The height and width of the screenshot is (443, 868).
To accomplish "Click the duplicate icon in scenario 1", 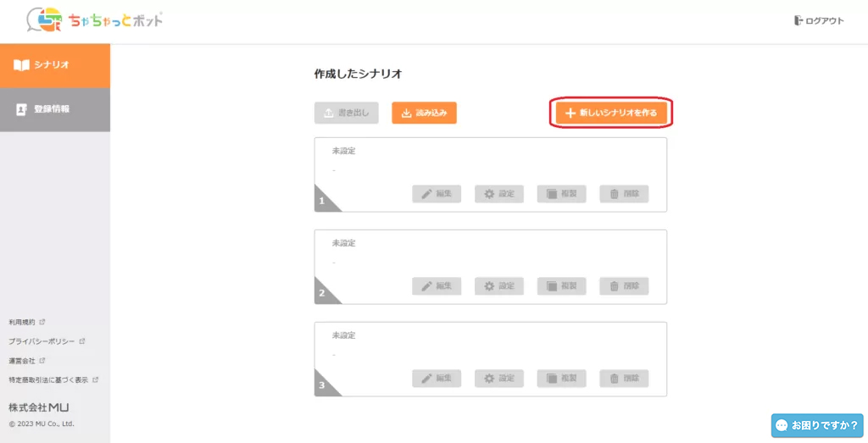I will 552,194.
